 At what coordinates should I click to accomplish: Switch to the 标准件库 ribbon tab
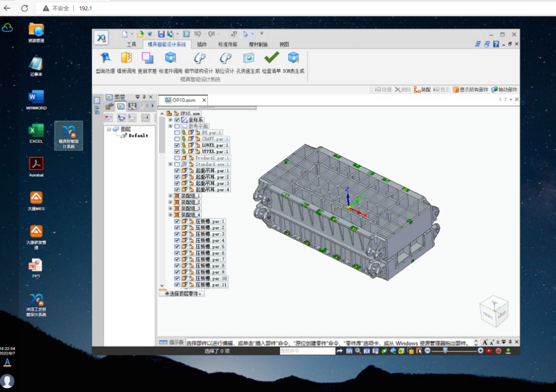[x=228, y=45]
